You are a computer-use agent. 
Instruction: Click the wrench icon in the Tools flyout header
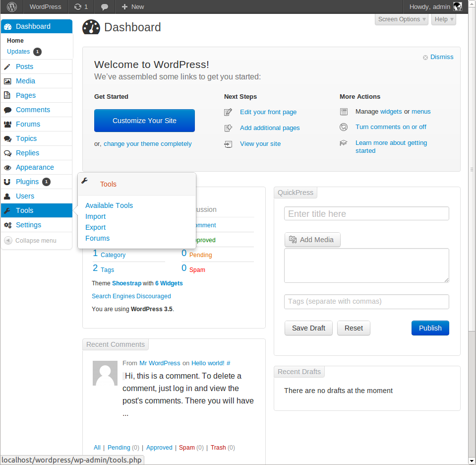click(x=85, y=181)
